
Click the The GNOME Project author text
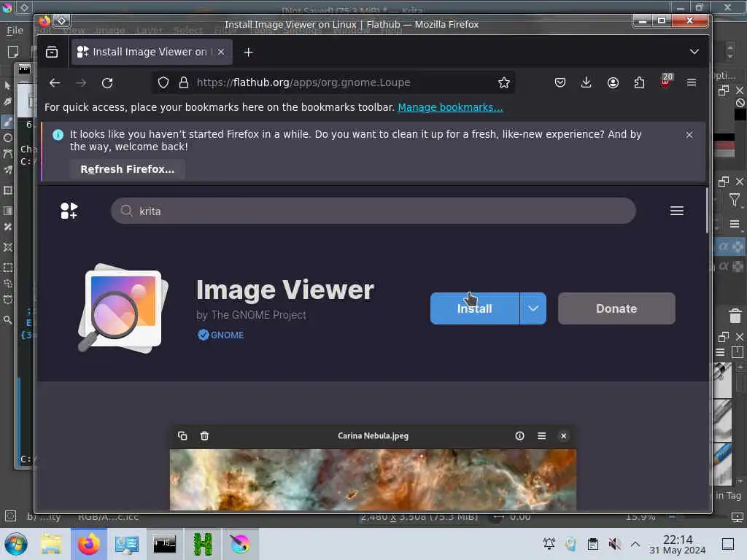tap(258, 315)
